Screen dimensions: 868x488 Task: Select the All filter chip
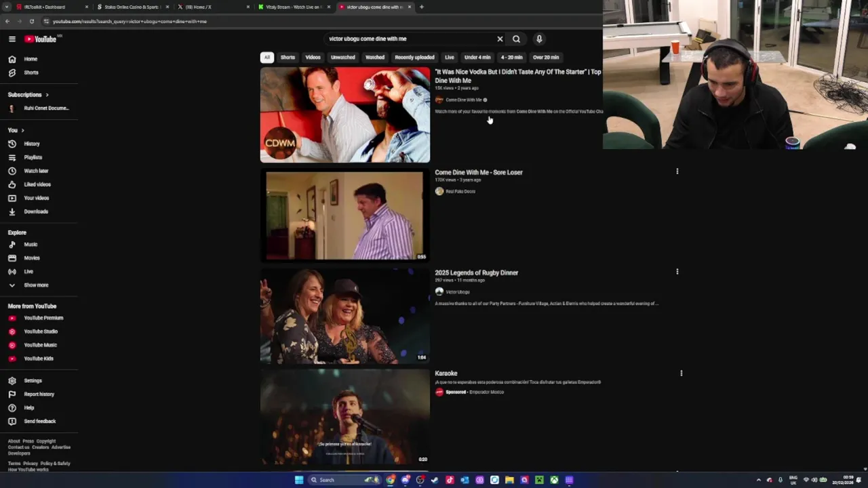(x=267, y=58)
